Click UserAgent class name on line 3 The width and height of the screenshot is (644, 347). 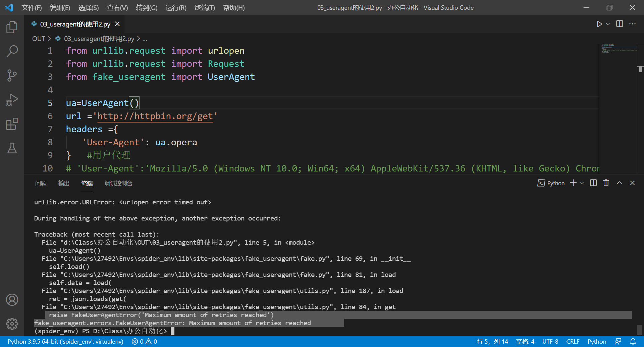[231, 77]
